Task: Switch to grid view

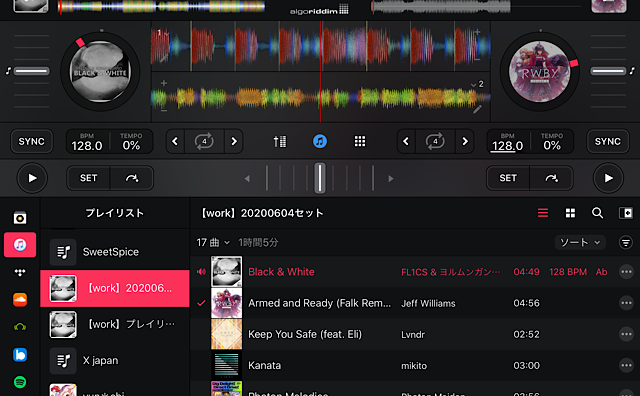Action: (570, 213)
